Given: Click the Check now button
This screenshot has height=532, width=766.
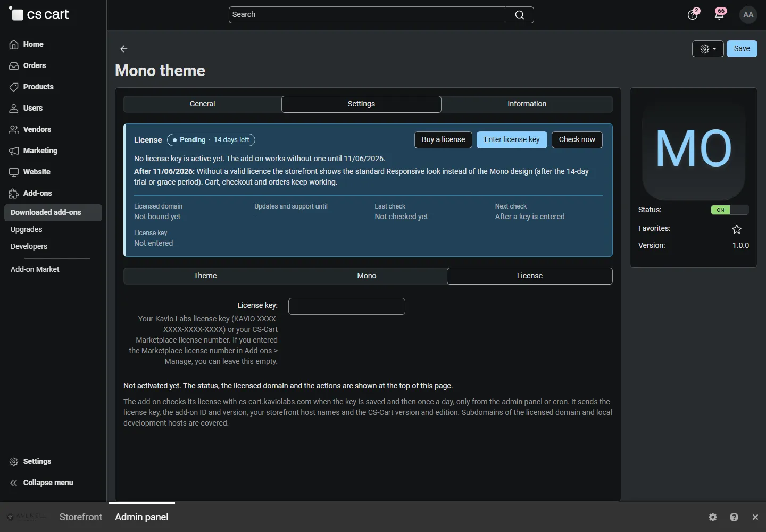Looking at the screenshot, I should [x=577, y=140].
